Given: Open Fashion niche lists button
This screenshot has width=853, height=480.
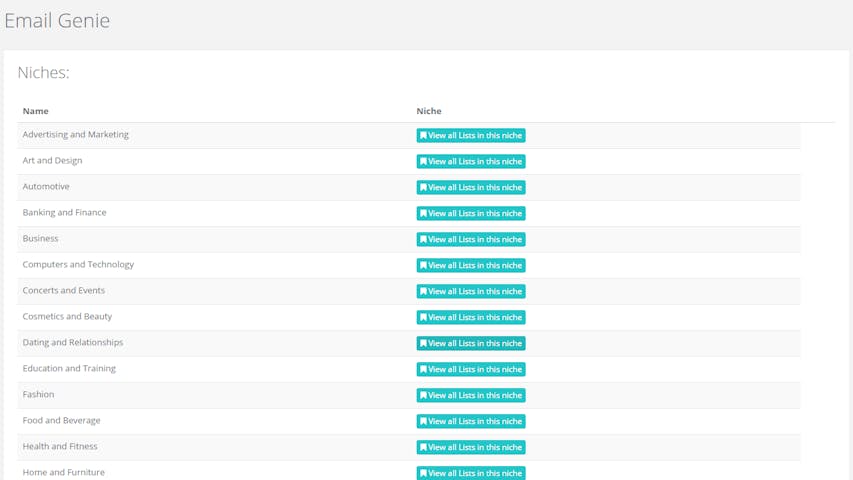Looking at the screenshot, I should click(471, 396).
